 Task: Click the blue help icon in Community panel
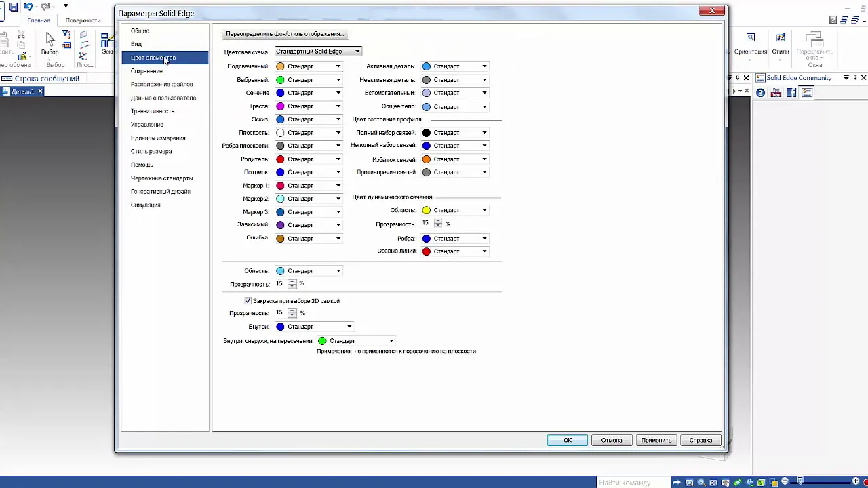(x=761, y=93)
